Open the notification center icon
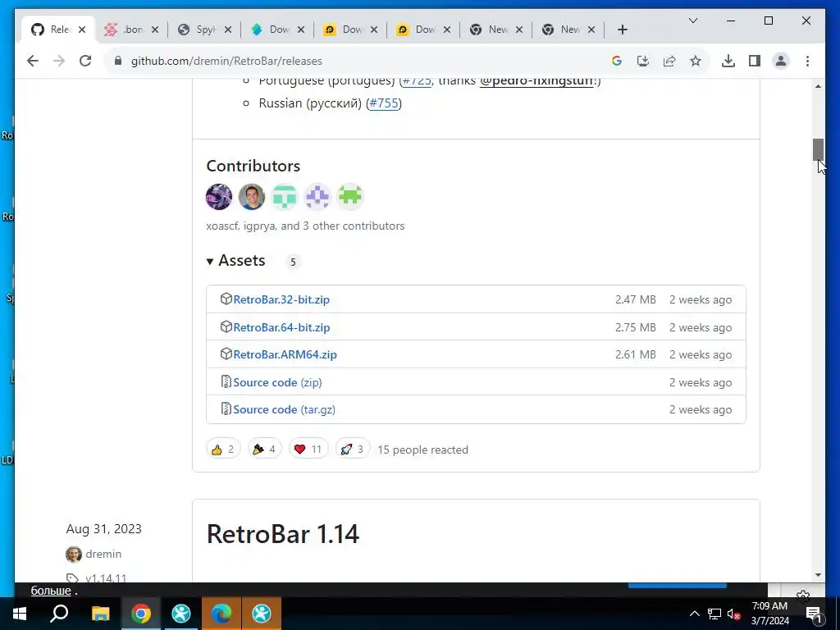Viewport: 840px width, 630px height. (x=814, y=614)
